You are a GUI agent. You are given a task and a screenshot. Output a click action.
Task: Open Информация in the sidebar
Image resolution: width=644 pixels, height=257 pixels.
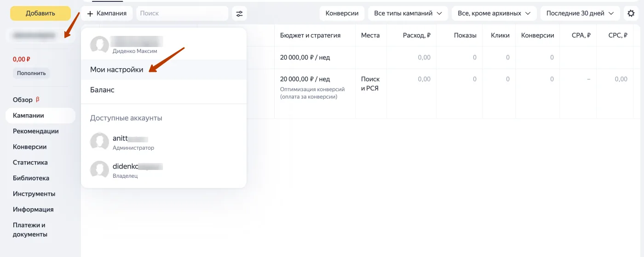pyautogui.click(x=33, y=210)
